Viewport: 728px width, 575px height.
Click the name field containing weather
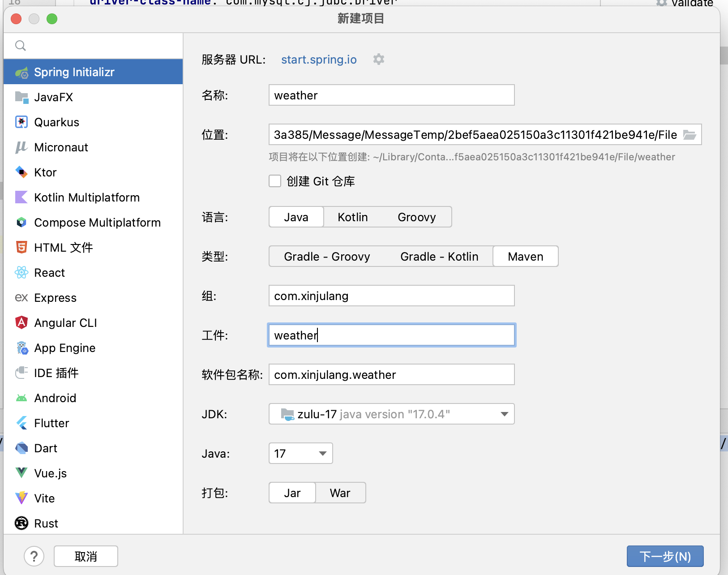tap(392, 95)
